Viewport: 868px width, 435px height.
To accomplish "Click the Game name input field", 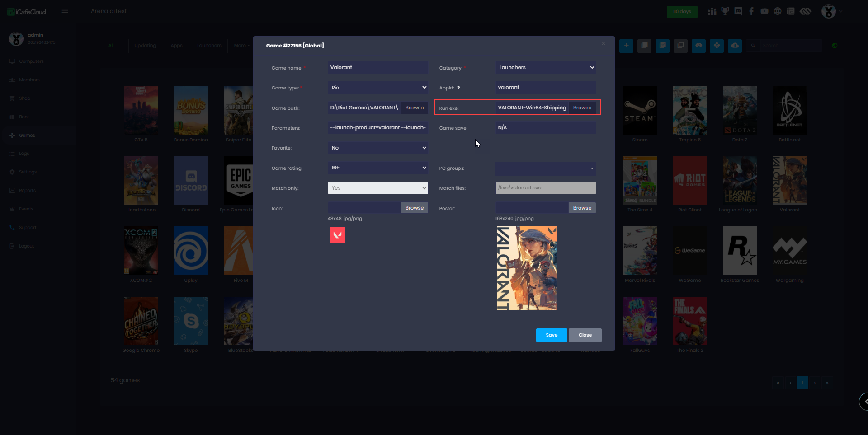I will (377, 68).
